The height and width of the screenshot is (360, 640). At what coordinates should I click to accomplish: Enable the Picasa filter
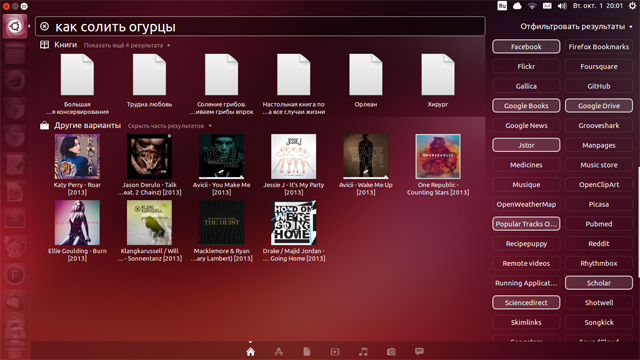point(599,204)
